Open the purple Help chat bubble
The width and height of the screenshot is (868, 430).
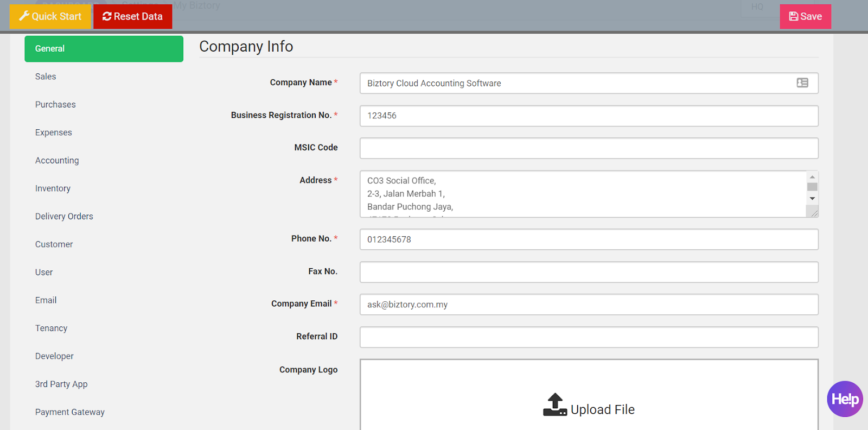845,399
